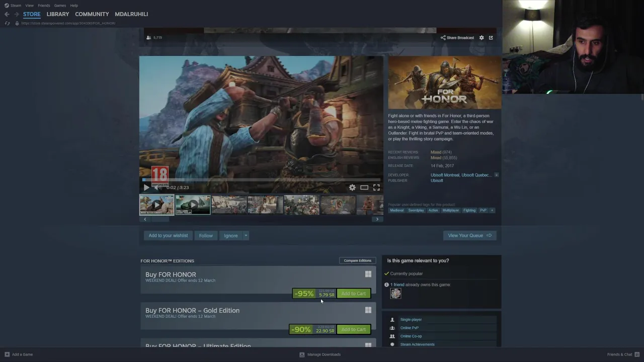
Task: Click the friend's avatar who owns game
Action: coord(395,294)
